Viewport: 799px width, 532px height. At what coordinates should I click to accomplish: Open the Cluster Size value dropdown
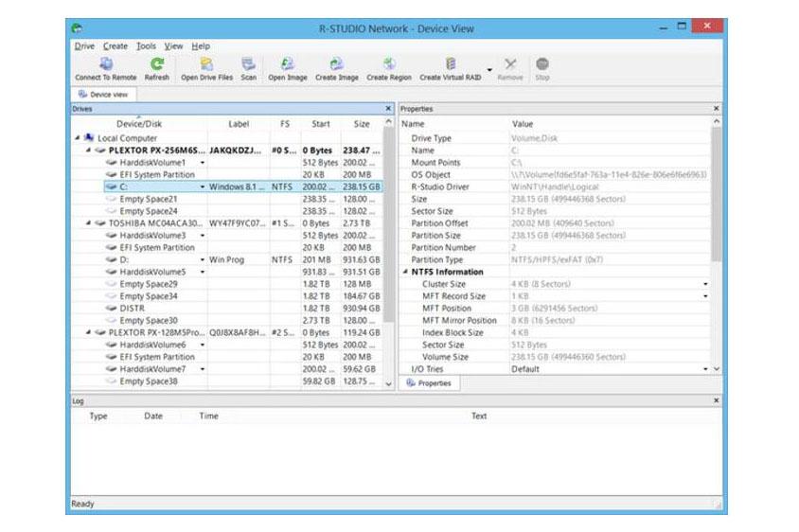click(704, 284)
